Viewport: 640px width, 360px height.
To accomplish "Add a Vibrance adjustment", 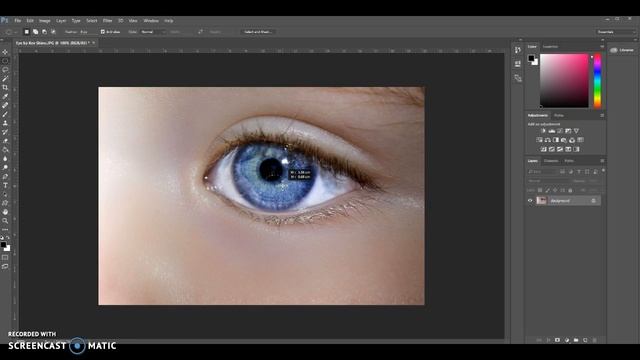I will [x=576, y=131].
